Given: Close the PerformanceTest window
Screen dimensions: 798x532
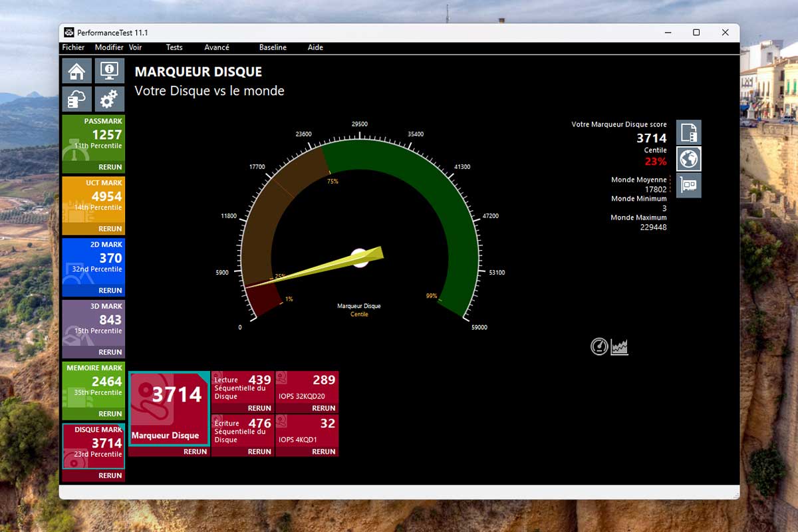Looking at the screenshot, I should click(x=726, y=33).
